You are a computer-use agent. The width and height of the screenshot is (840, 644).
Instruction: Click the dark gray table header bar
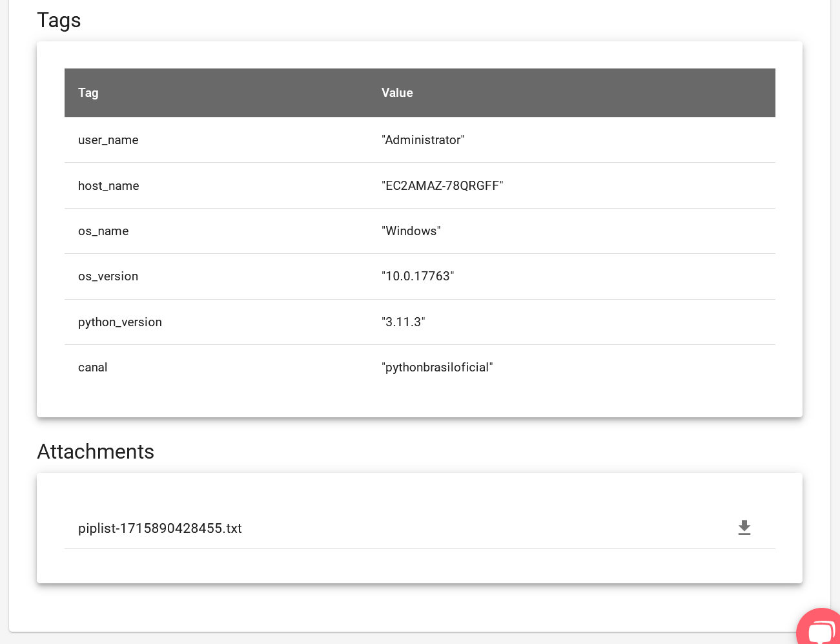(x=581, y=93)
